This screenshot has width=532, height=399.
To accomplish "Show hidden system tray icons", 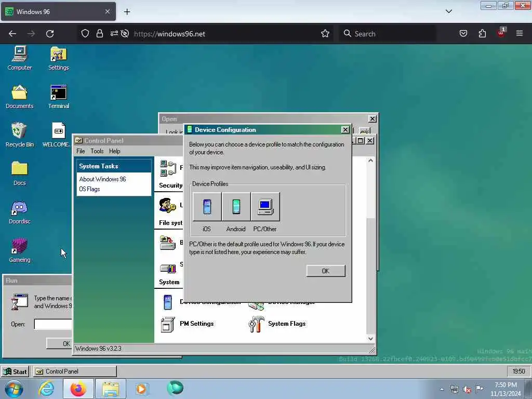I will point(442,389).
